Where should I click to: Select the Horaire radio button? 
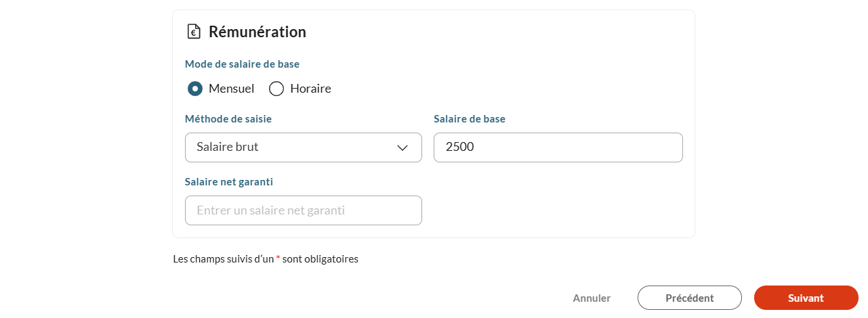[x=276, y=89]
